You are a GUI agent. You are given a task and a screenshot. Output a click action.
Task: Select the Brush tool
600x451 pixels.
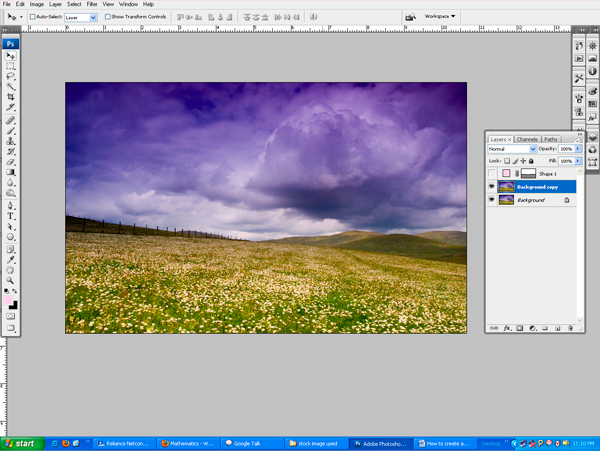[11, 131]
